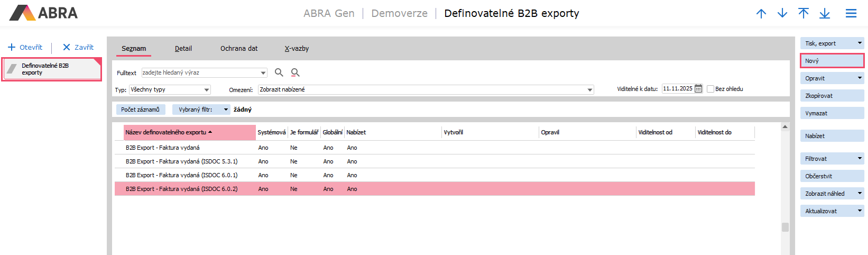The width and height of the screenshot is (868, 255).
Task: Click the ABRA logo
Action: coord(43,13)
